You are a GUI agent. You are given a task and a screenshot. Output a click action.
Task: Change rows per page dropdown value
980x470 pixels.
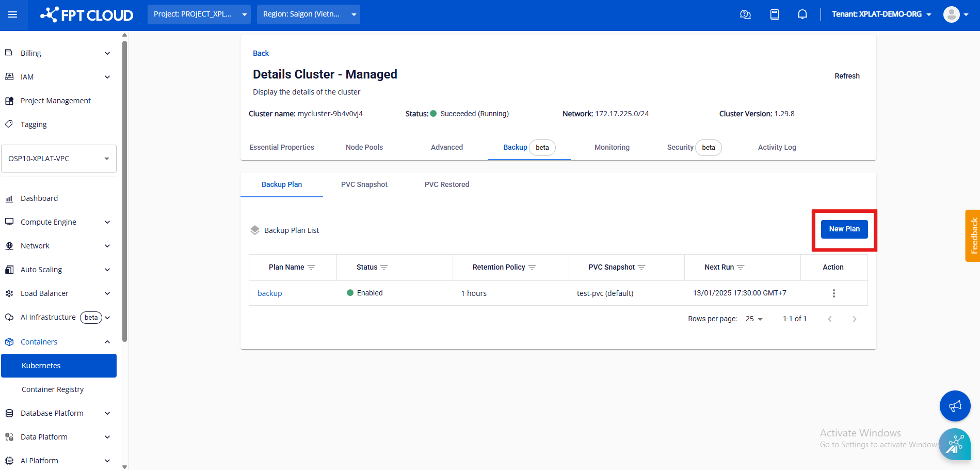[754, 319]
